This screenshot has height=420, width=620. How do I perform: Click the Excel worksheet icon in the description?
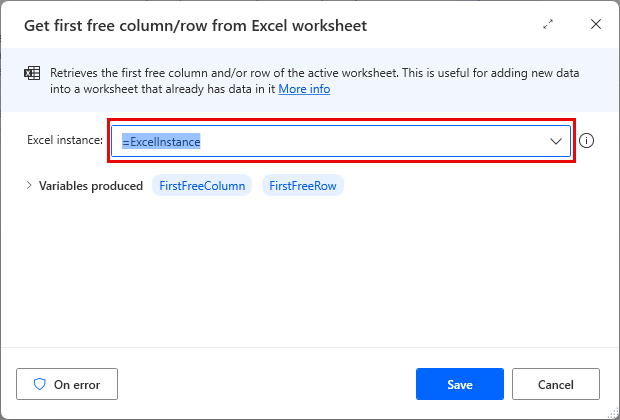pos(32,73)
